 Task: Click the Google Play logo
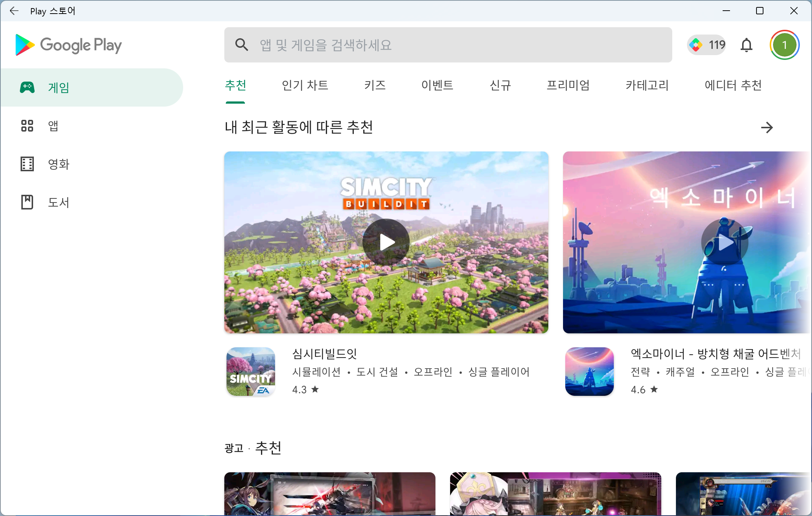68,45
